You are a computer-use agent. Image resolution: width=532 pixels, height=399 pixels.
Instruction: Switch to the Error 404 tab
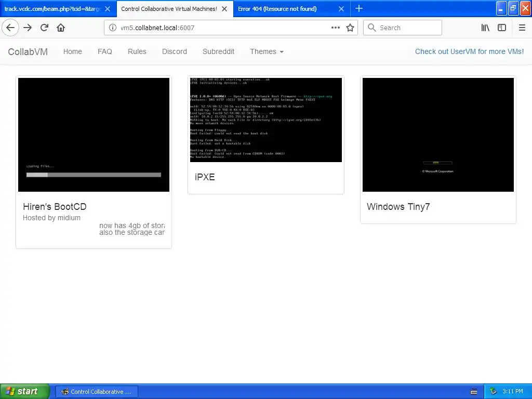277,9
